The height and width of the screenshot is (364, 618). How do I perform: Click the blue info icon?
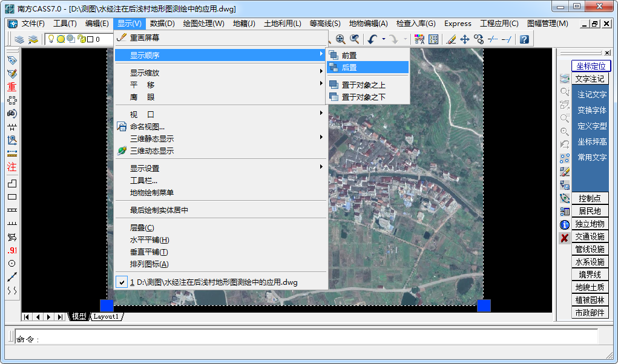tap(565, 224)
